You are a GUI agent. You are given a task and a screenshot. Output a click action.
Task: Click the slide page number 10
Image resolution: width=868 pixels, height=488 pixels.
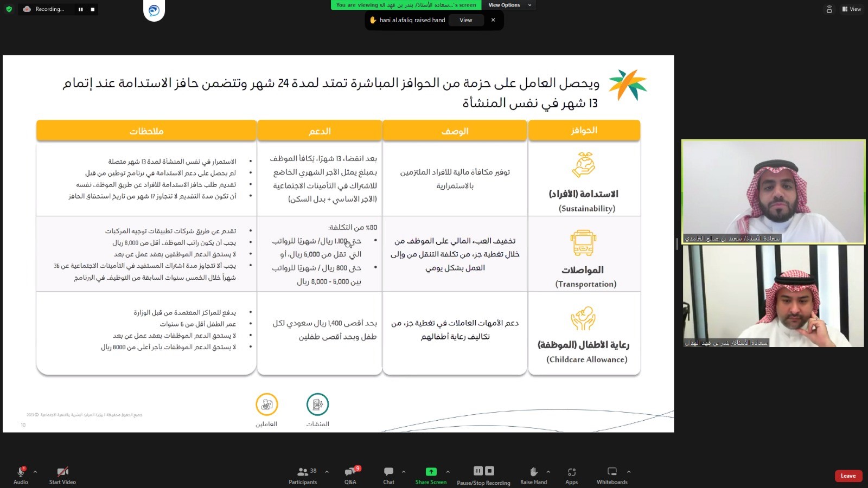23,425
